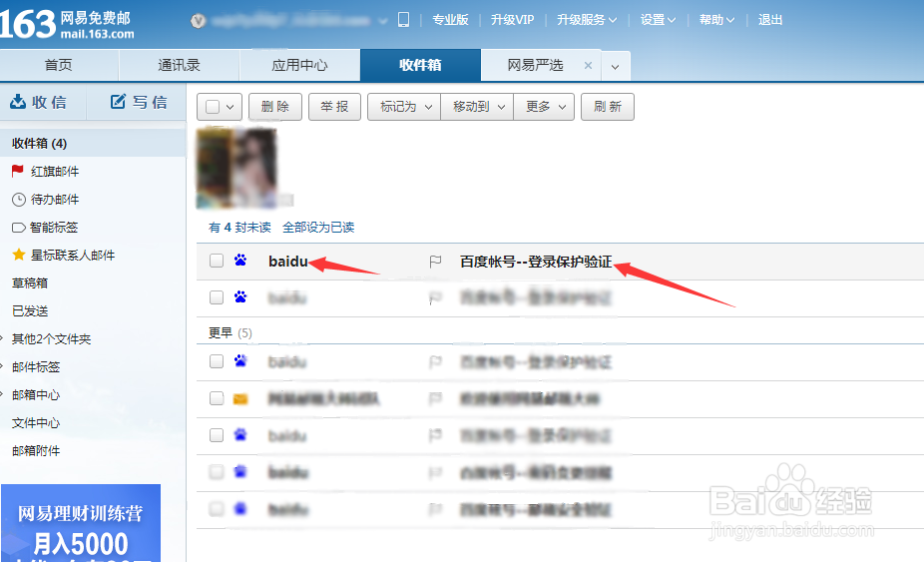The image size is (924, 562).
Task: Click the 举报 button
Action: pos(334,107)
